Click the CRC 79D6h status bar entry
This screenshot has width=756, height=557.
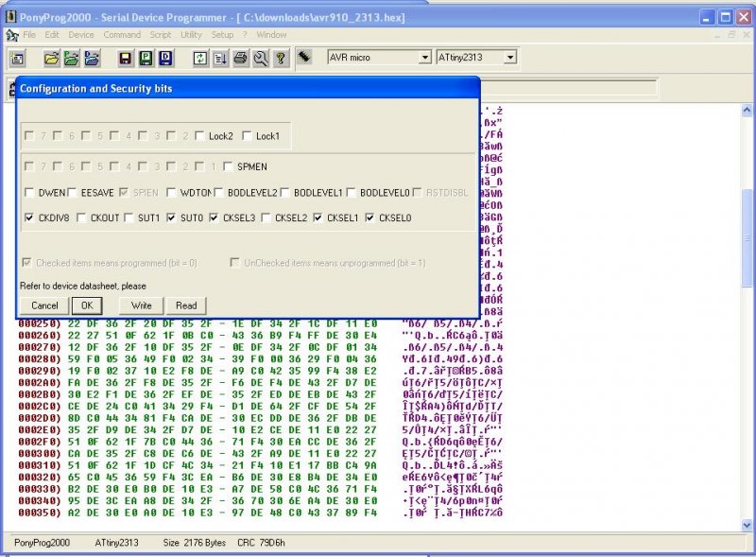(261, 543)
